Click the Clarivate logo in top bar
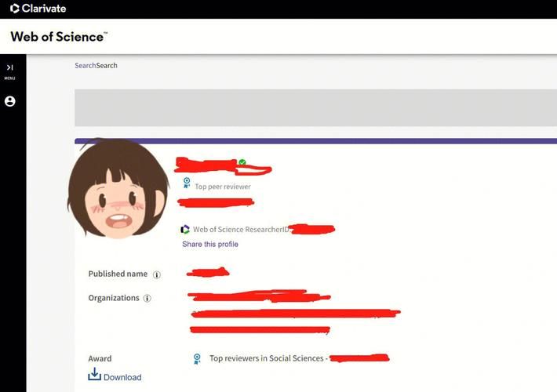The height and width of the screenshot is (392, 557). point(38,9)
